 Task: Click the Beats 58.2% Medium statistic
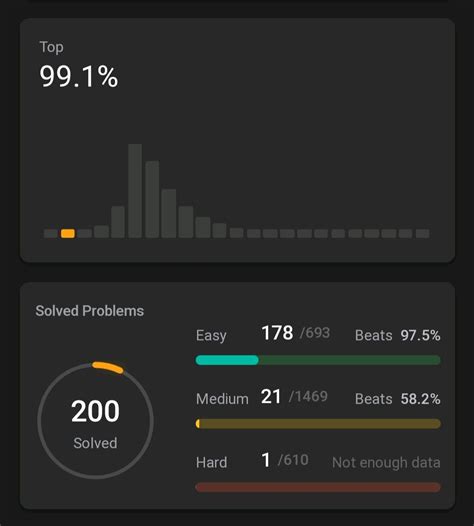398,399
